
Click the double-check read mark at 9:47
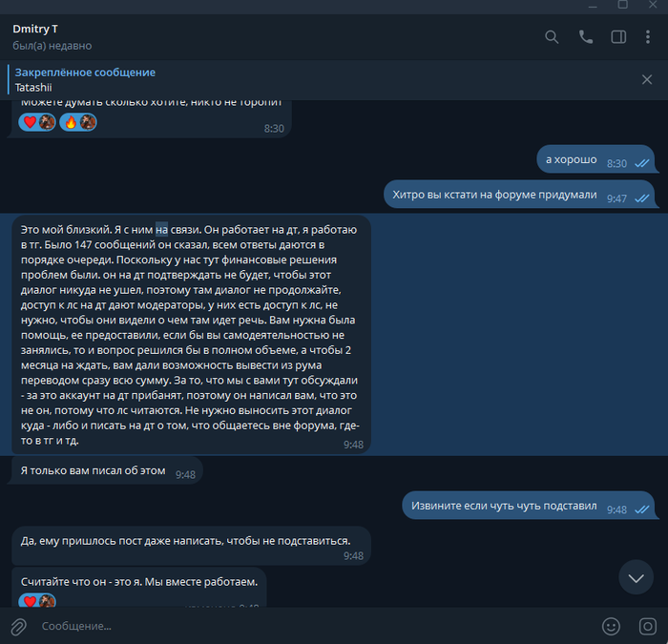pos(641,198)
